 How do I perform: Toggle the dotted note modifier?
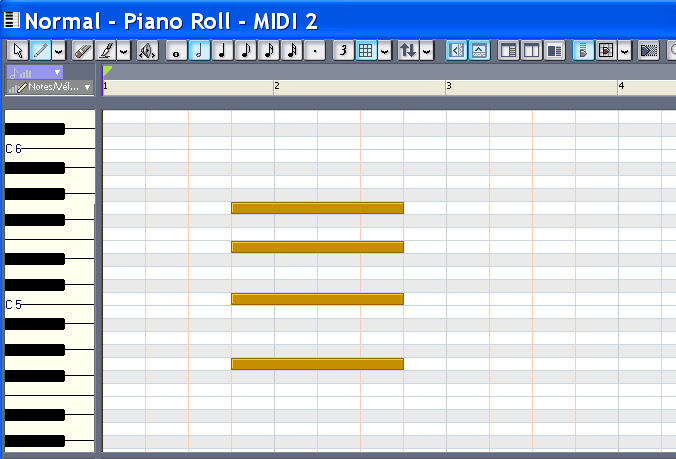[315, 50]
